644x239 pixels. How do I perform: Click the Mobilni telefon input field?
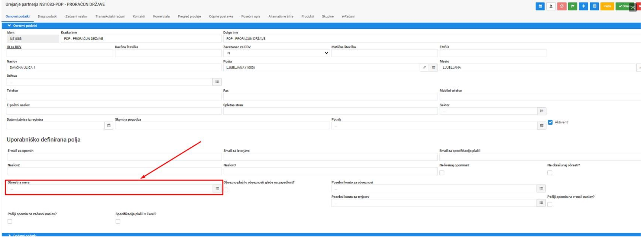(x=540, y=96)
